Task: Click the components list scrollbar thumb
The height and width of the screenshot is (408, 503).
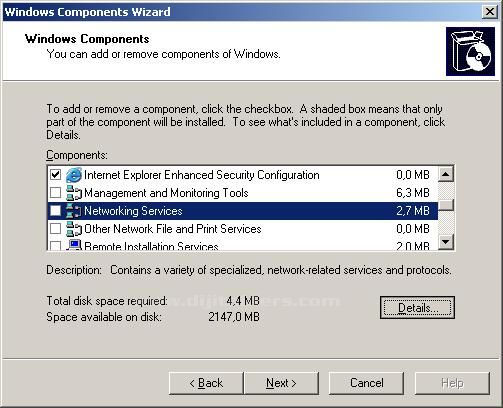Action: click(446, 205)
